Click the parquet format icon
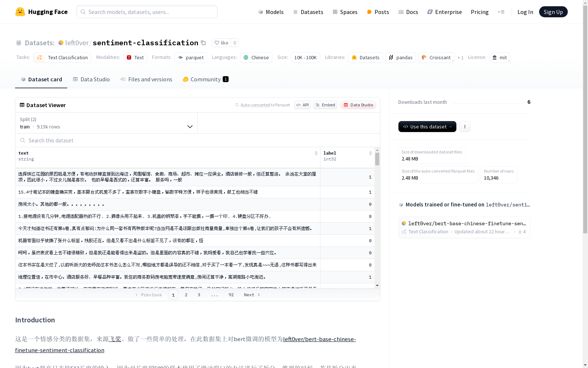The width and height of the screenshot is (588, 368). click(180, 57)
